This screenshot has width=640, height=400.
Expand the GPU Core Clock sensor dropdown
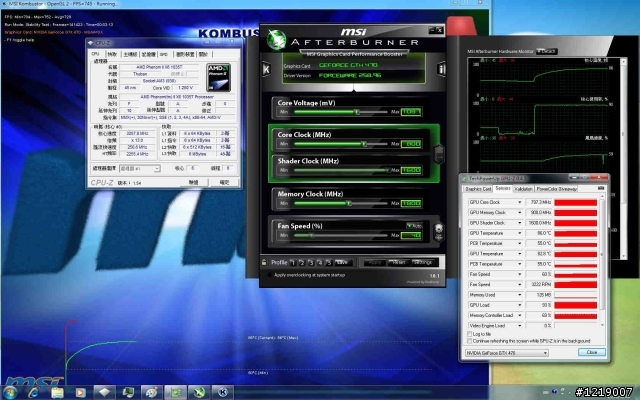click(520, 202)
